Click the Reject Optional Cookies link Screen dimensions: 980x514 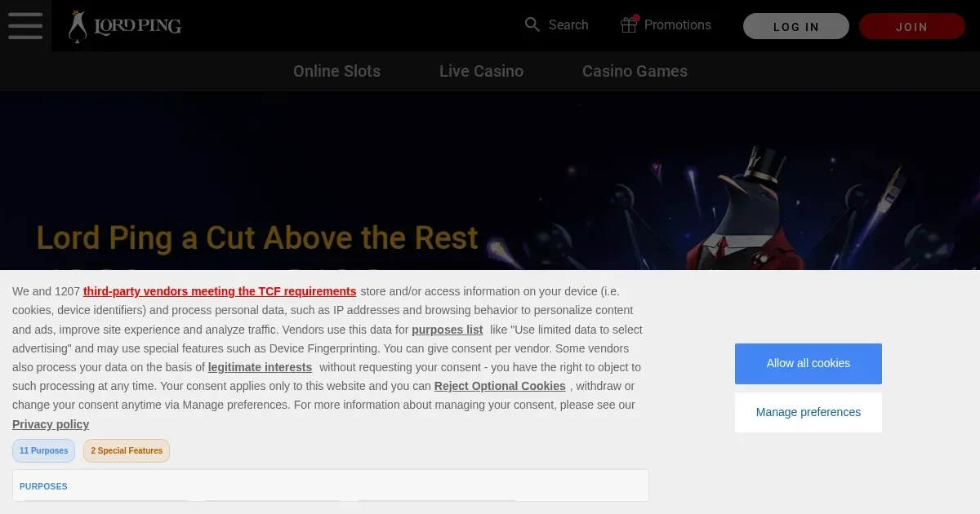[x=500, y=386]
